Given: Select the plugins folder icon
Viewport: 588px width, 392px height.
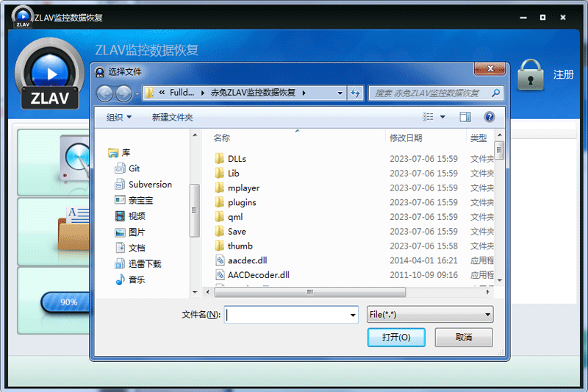Looking at the screenshot, I should click(219, 202).
